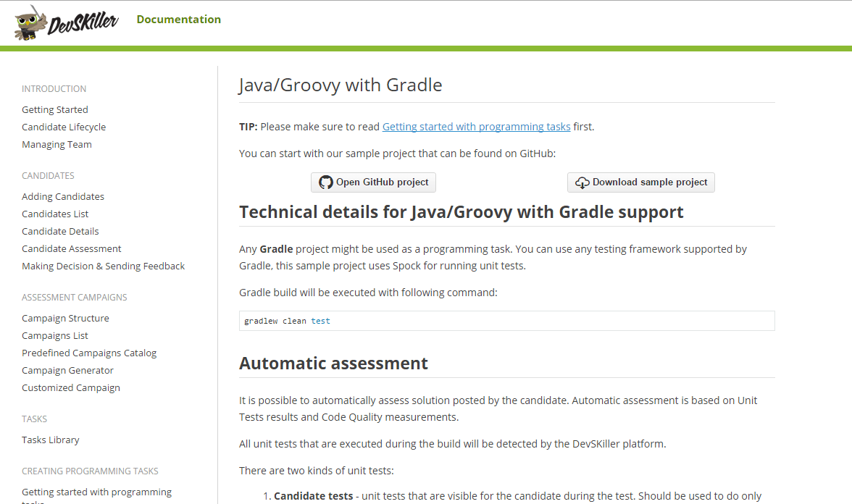Click the cloud download icon

tap(582, 182)
